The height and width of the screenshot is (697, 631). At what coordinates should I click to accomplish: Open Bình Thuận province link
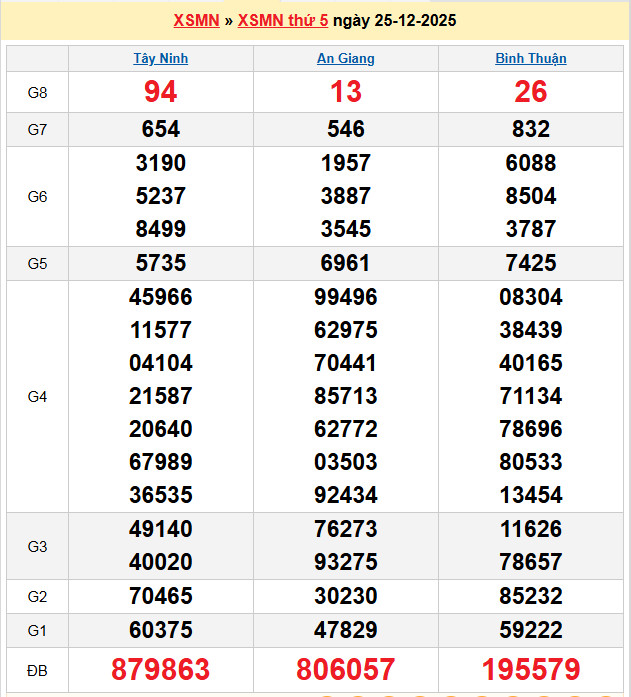pos(530,58)
